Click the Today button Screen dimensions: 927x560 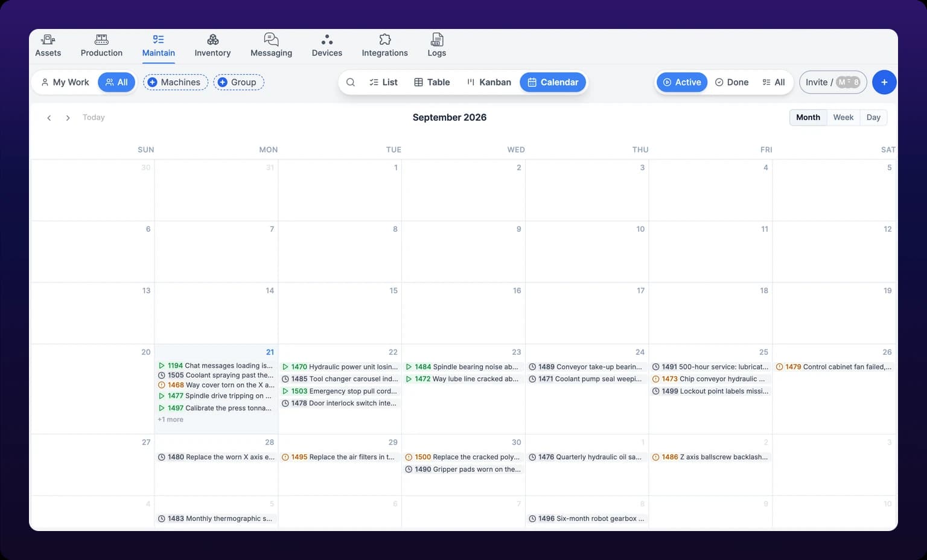[94, 118]
